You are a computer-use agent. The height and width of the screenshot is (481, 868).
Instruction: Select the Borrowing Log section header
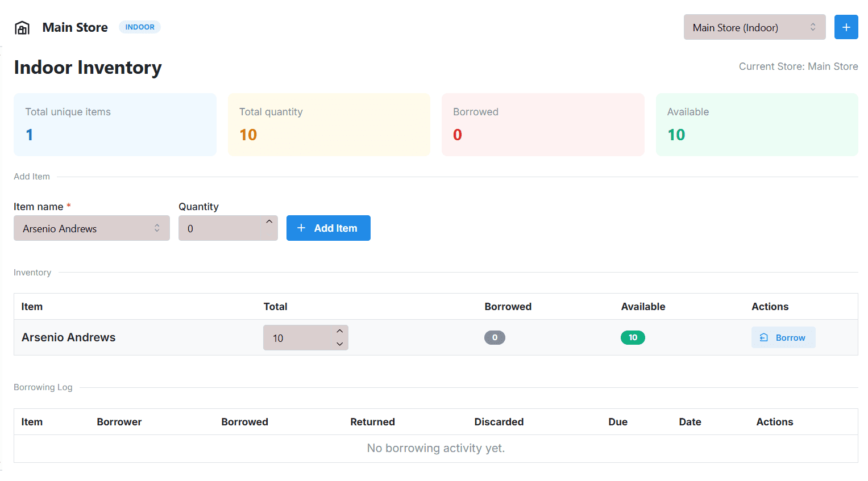pos(43,387)
